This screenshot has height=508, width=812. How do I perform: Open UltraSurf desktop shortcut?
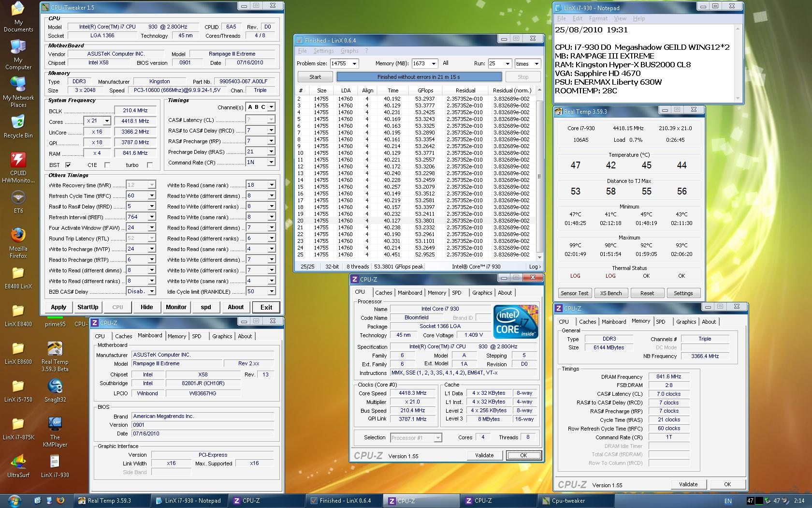click(18, 463)
